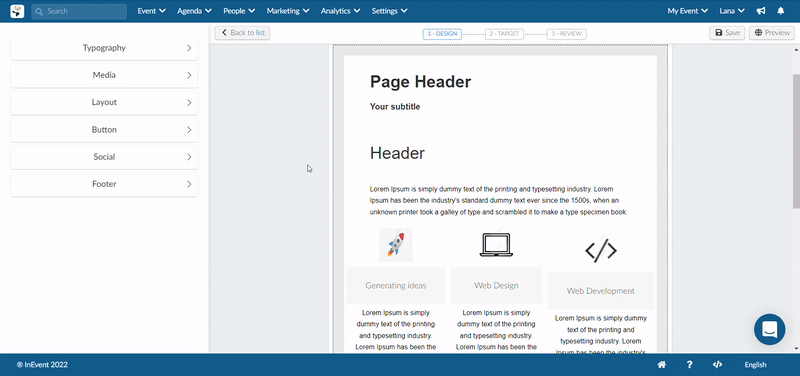This screenshot has height=376, width=800.
Task: Go to step 2 - TARGET
Action: tap(504, 34)
